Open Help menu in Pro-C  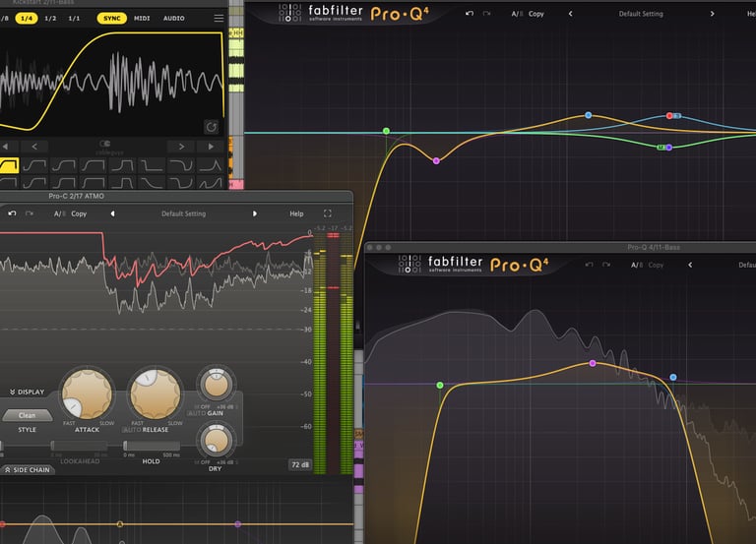pyautogui.click(x=296, y=213)
